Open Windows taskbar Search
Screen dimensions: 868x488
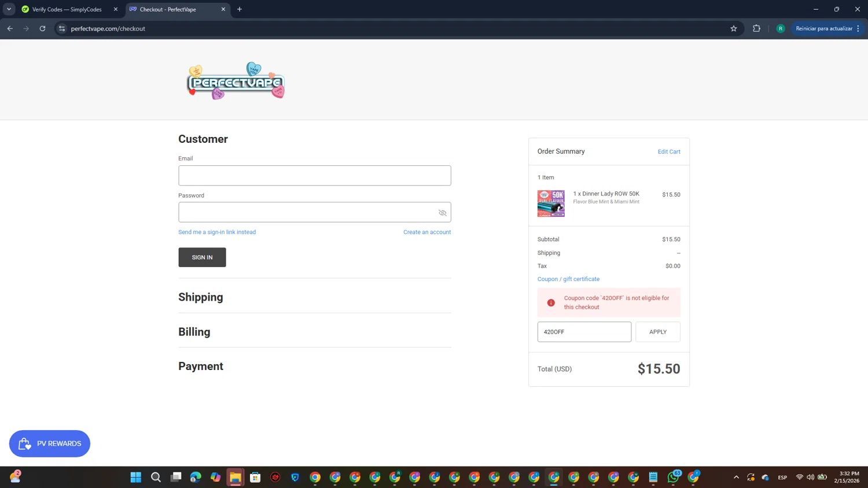[156, 477]
